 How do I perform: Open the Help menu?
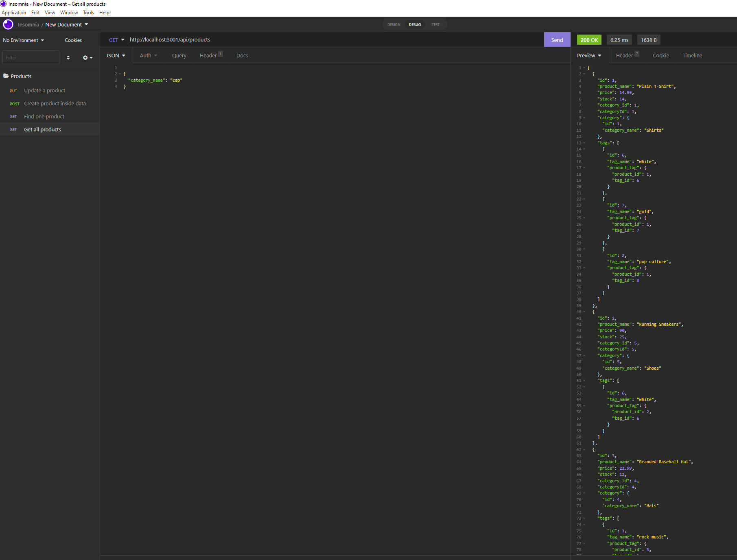tap(104, 13)
